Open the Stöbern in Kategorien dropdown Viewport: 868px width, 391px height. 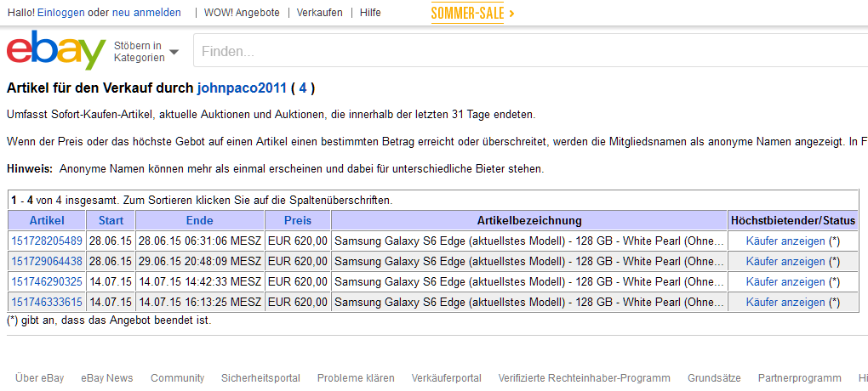click(x=146, y=52)
